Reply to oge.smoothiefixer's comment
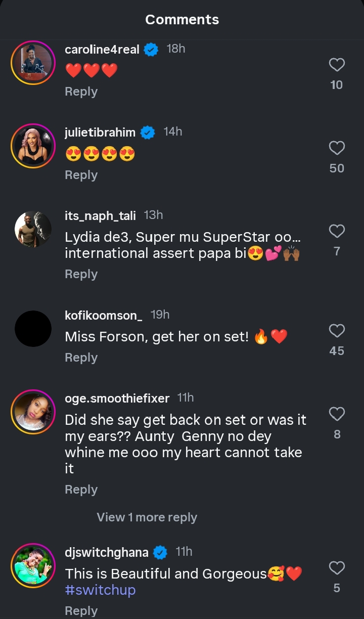The height and width of the screenshot is (619, 364). pyautogui.click(x=81, y=490)
